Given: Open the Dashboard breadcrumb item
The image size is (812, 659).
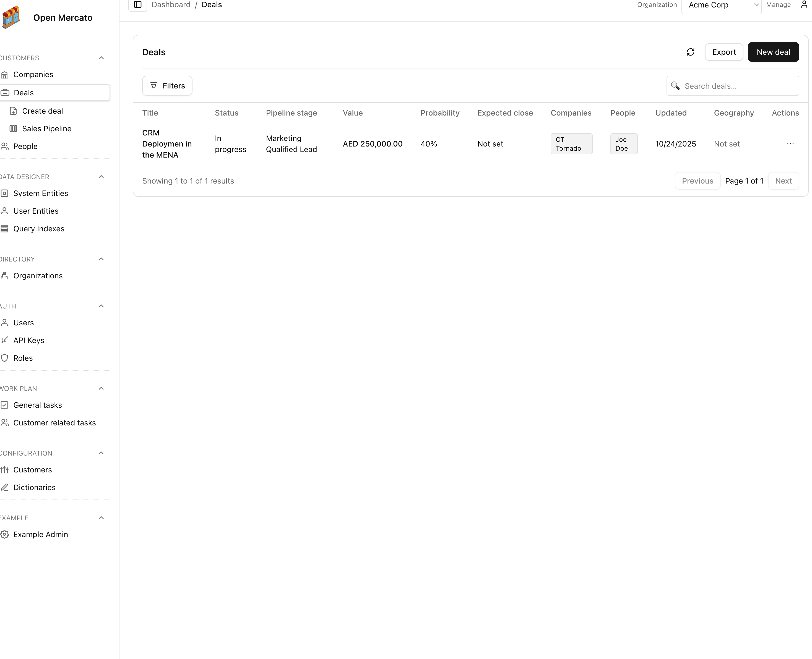Looking at the screenshot, I should point(171,4).
